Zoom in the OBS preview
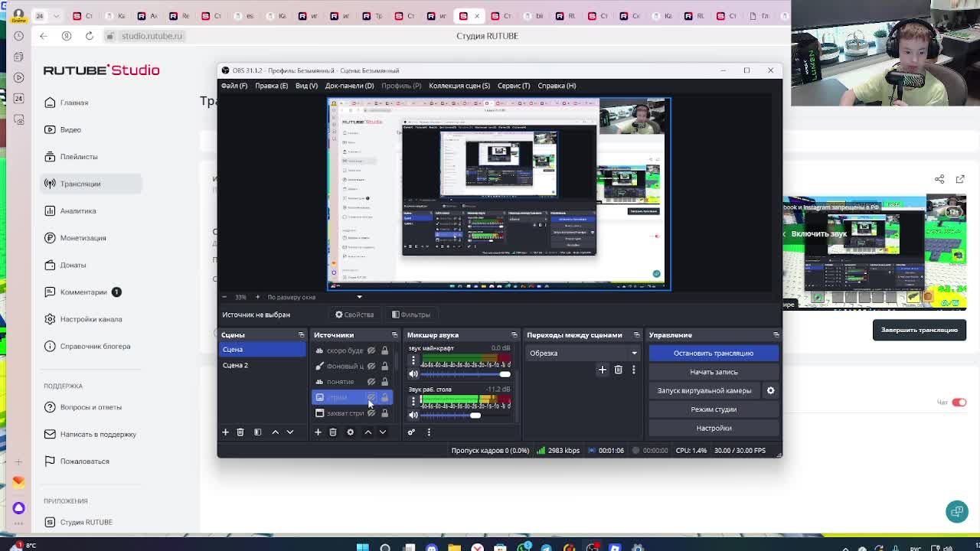The height and width of the screenshot is (551, 980). (x=257, y=297)
